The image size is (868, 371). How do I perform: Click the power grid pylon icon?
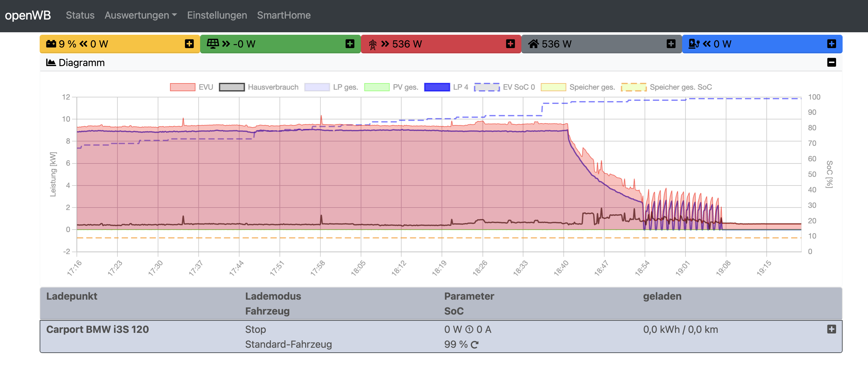coord(372,44)
